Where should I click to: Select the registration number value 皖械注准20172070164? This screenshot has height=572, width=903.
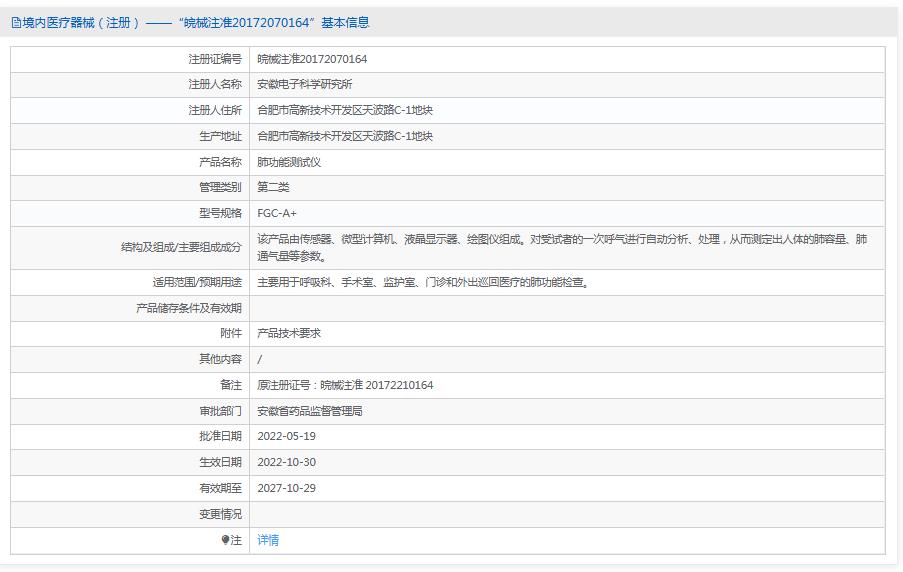[312, 59]
